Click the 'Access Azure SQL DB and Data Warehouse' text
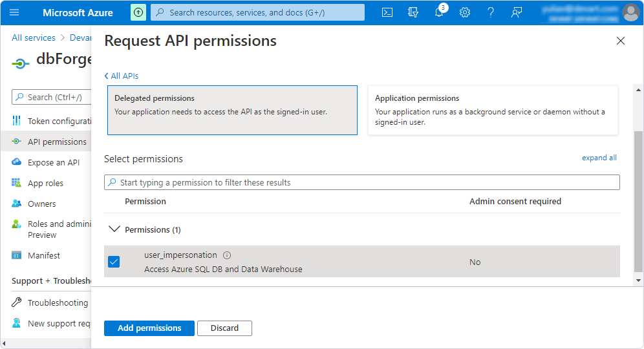The height and width of the screenshot is (349, 644). point(223,270)
